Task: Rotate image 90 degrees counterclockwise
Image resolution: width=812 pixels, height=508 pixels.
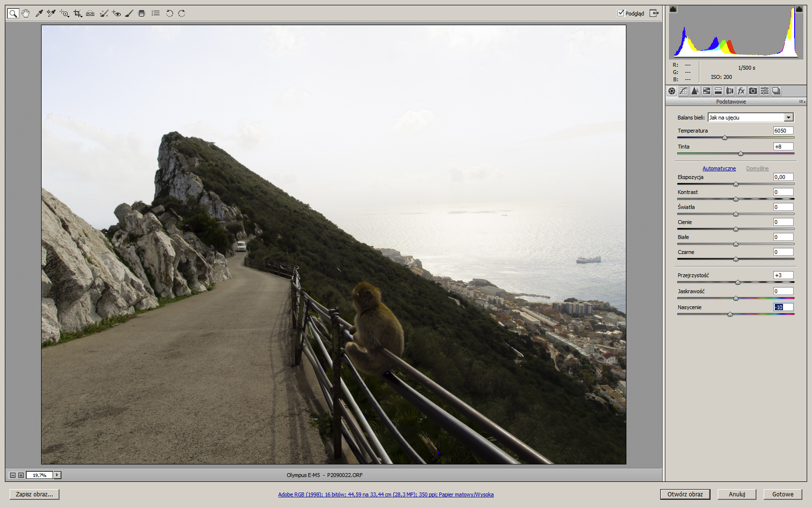Action: (x=169, y=14)
